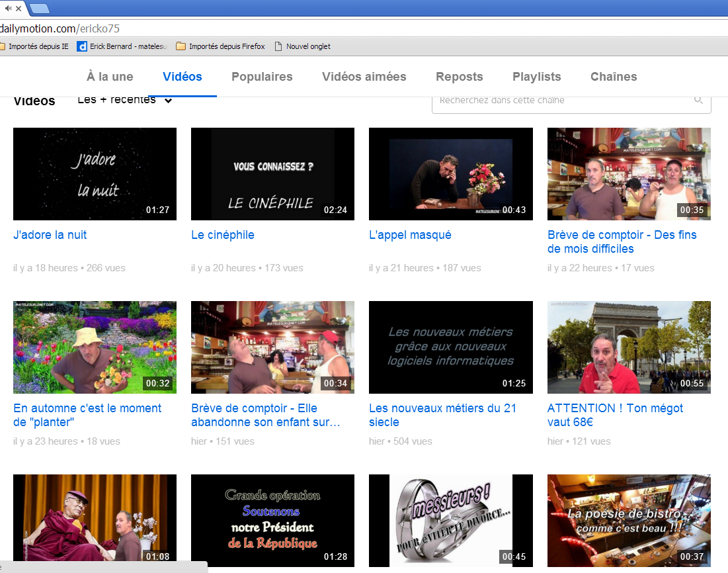The image size is (728, 573).
Task: Select the 'Playlists' tab
Action: (536, 77)
